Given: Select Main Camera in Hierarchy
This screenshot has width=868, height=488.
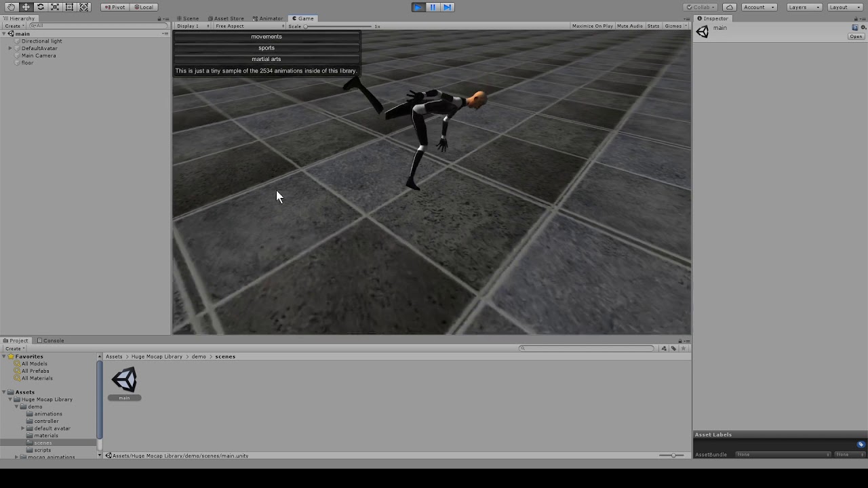Looking at the screenshot, I should click(39, 56).
